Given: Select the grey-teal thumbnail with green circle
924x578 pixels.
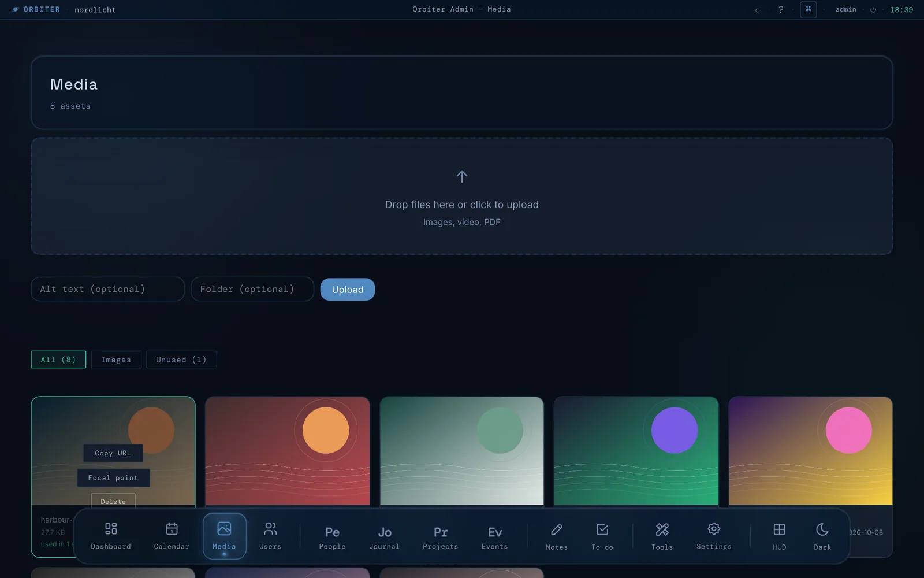Looking at the screenshot, I should 462,451.
